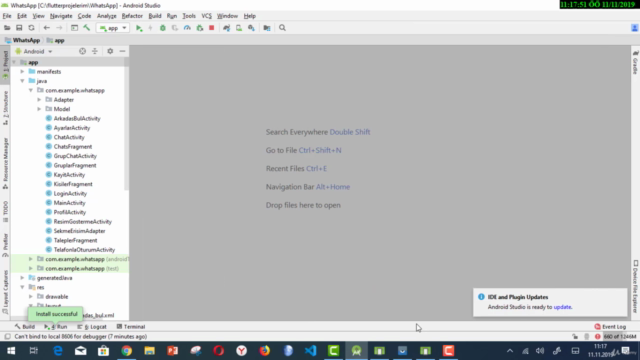Viewport: 640px width, 360px height.
Task: Click the Apply Changes lightning icon
Action: [150, 28]
